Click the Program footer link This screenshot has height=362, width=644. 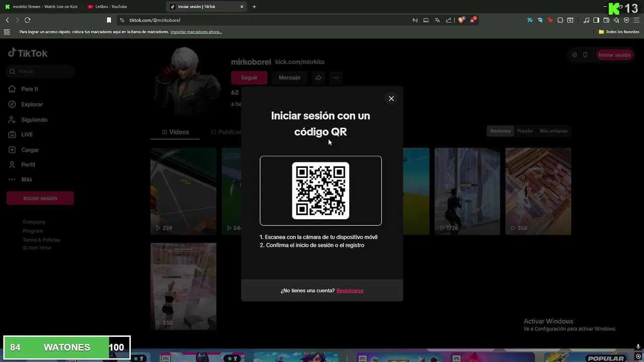33,231
